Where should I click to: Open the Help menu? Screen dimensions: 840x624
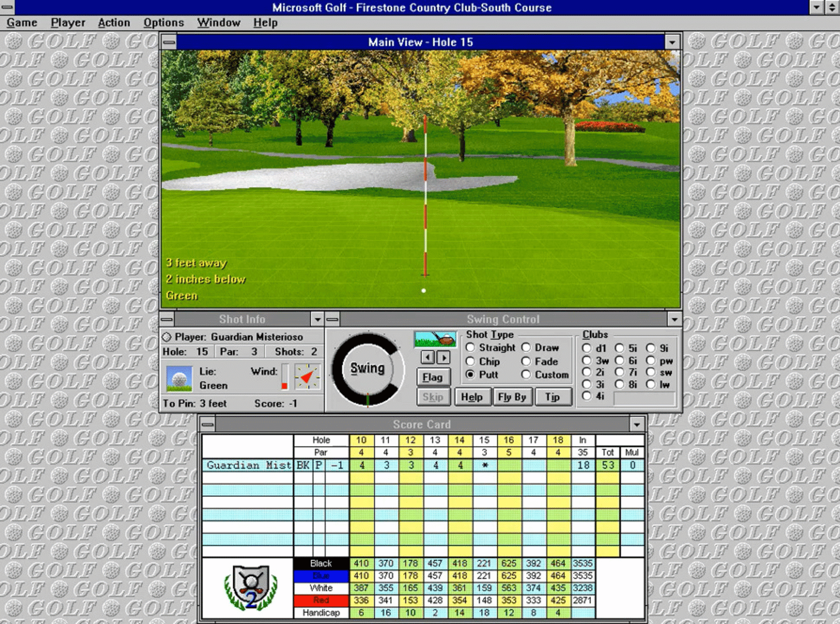tap(265, 23)
